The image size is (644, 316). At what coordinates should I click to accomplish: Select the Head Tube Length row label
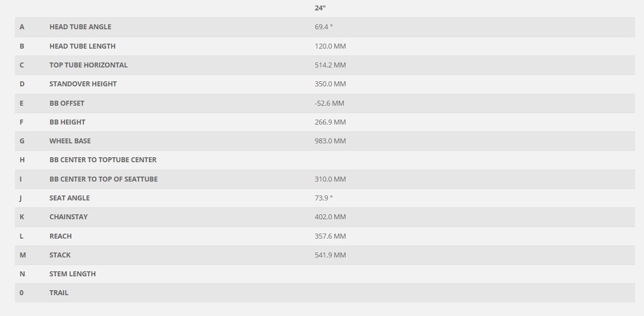(82, 46)
